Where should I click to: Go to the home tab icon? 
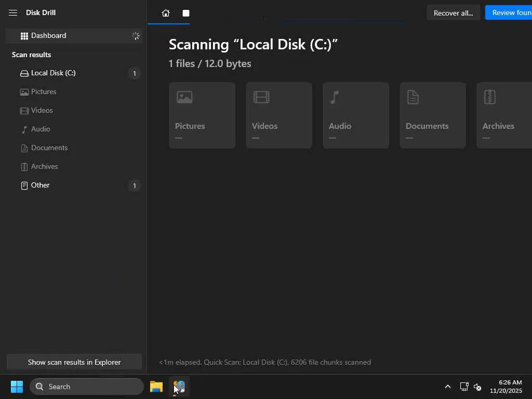point(166,13)
